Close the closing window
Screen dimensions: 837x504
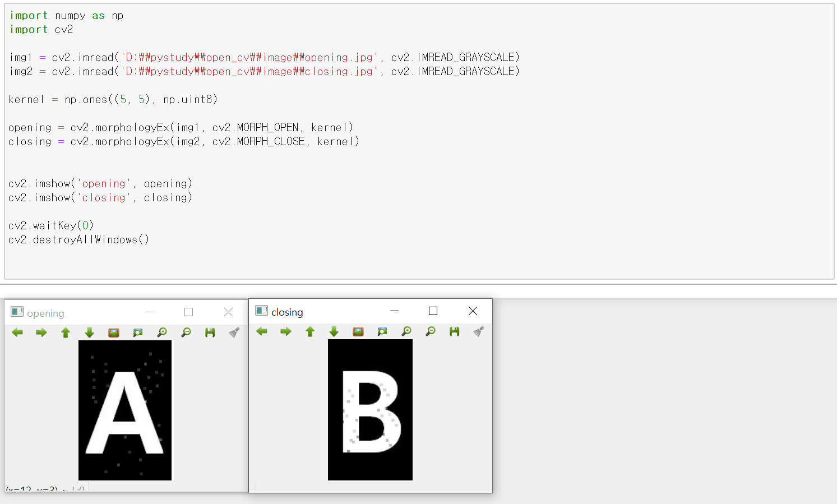click(x=473, y=311)
